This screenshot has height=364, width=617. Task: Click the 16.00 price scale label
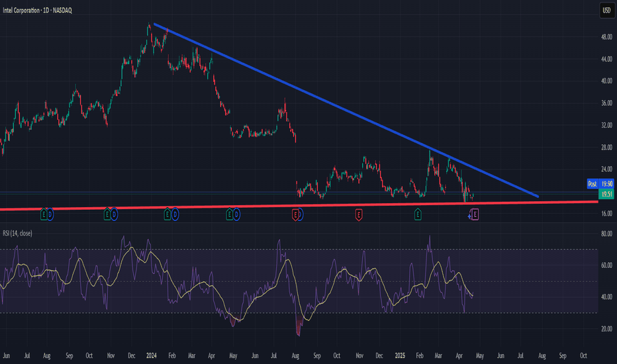[606, 214]
